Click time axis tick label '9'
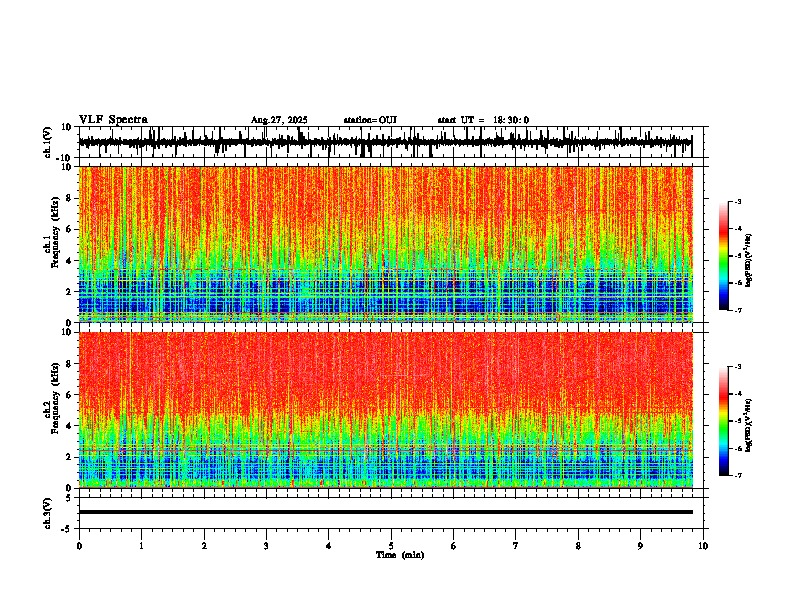The width and height of the screenshot is (792, 612). (640, 546)
